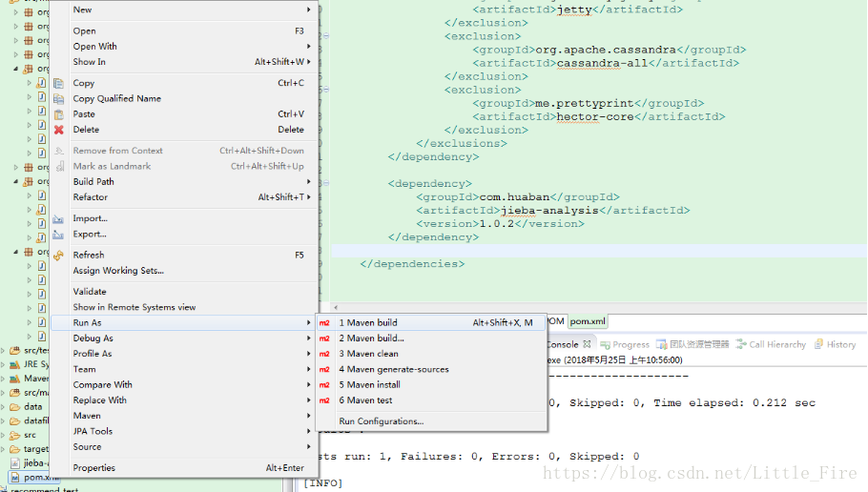Expand the src/test source folder node
Viewport: 868px width, 492px height.
point(4,350)
